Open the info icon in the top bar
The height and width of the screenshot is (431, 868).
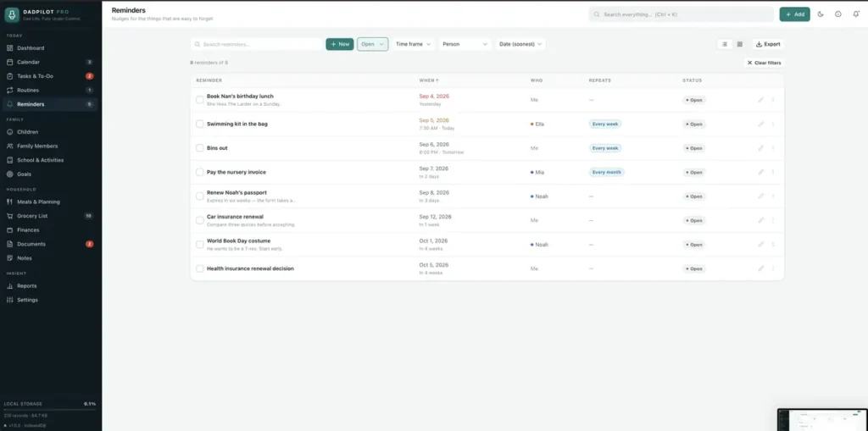838,14
